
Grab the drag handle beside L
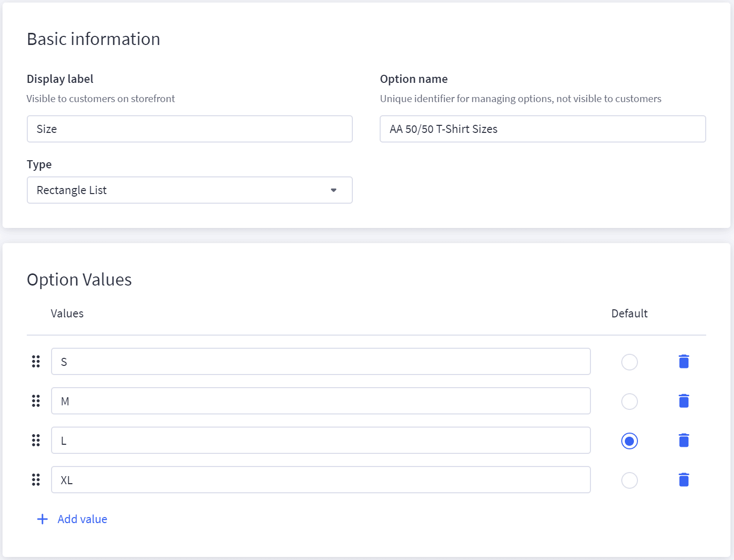tap(35, 440)
